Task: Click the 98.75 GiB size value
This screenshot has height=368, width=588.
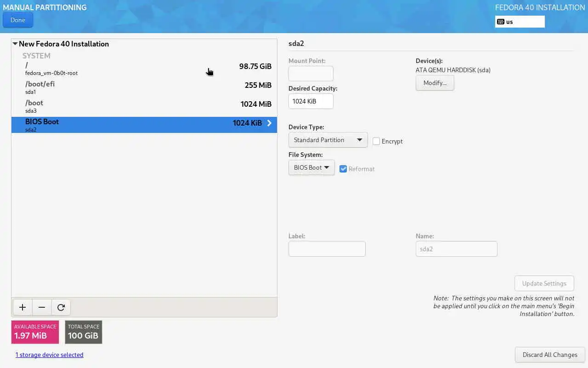Action: click(255, 66)
